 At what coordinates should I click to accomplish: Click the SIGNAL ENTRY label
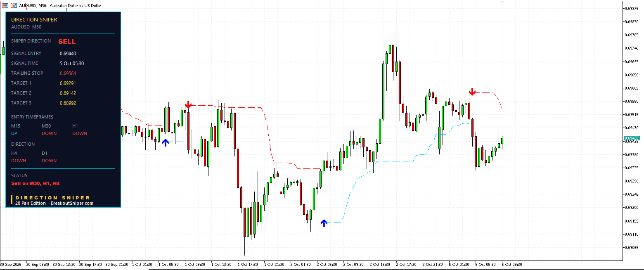pyautogui.click(x=26, y=53)
